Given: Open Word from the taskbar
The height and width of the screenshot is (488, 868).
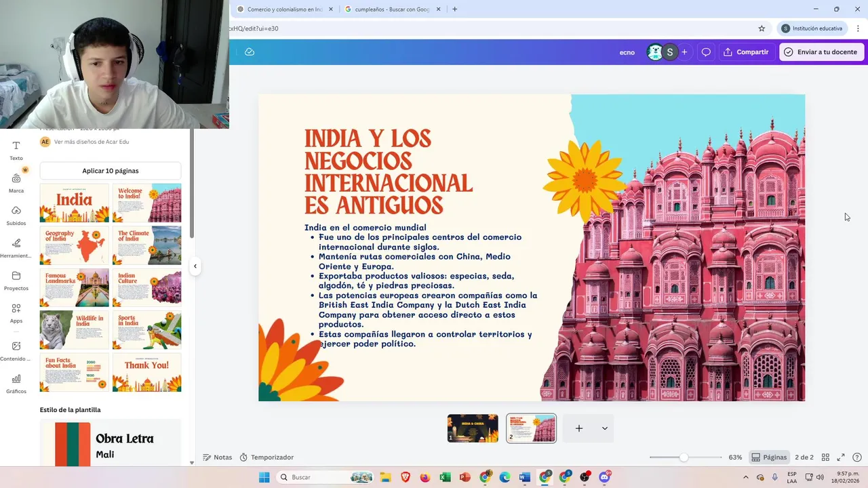Looking at the screenshot, I should coord(524,477).
